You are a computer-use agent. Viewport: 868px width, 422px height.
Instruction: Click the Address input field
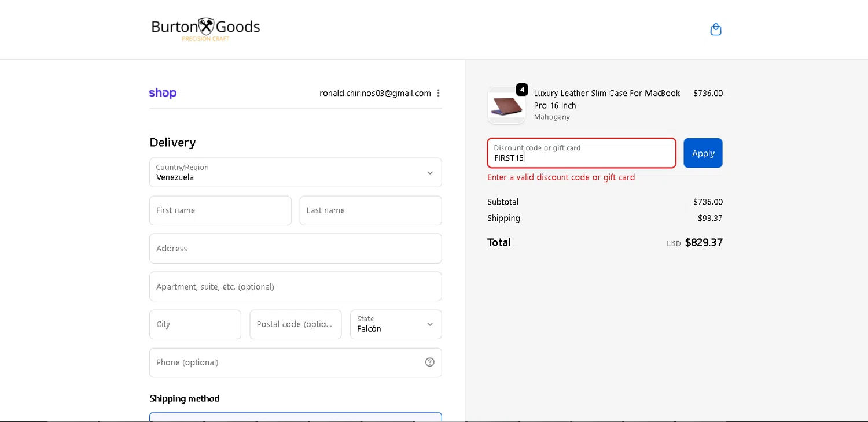click(x=296, y=249)
